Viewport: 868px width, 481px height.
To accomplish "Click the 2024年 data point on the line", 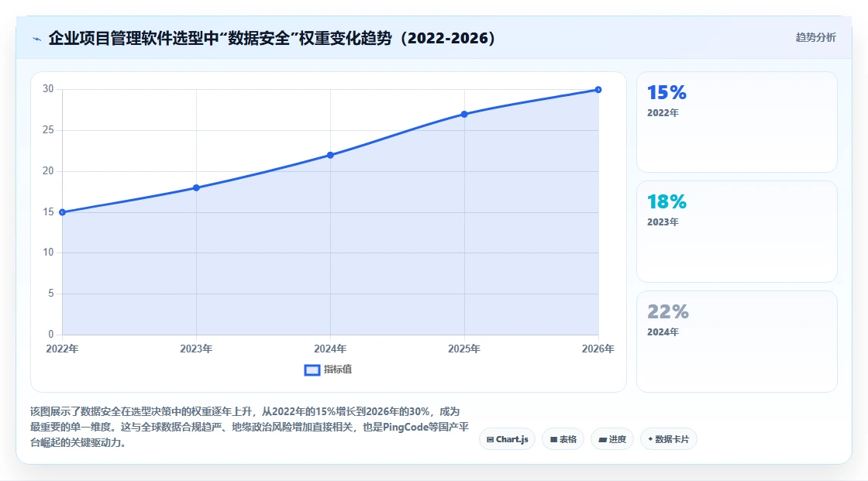I will [330, 155].
